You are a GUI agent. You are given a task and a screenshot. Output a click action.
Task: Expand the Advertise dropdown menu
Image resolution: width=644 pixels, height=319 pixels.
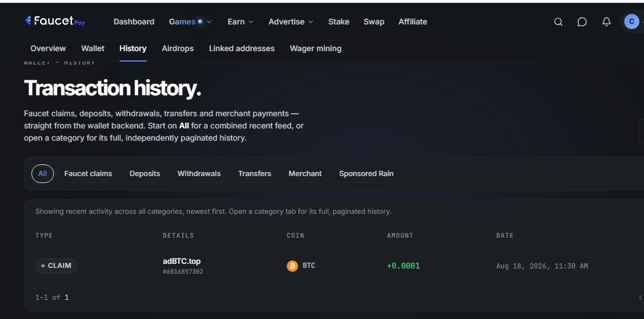(x=291, y=21)
